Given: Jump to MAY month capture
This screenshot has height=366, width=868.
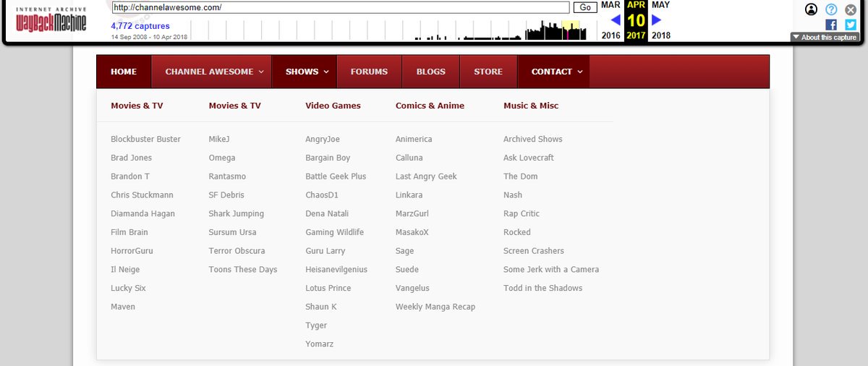Looking at the screenshot, I should 660,4.
